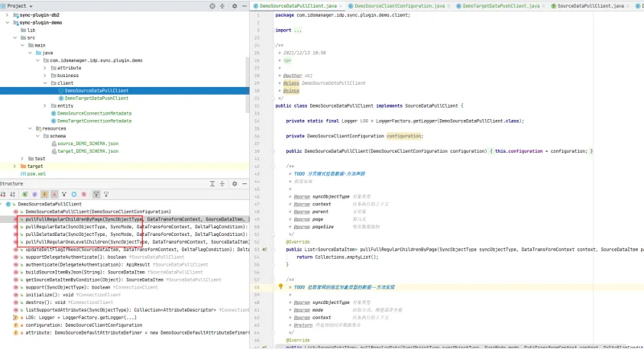Open Structure panel settings gear
The width and height of the screenshot is (644, 349).
click(235, 184)
